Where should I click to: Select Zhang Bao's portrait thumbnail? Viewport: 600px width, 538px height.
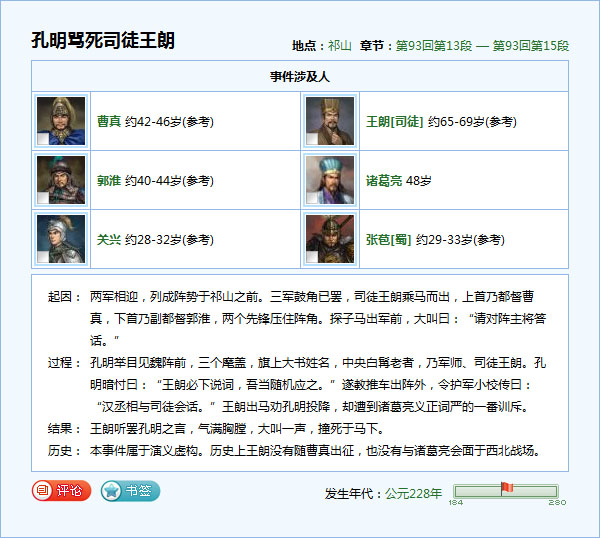coord(330,239)
